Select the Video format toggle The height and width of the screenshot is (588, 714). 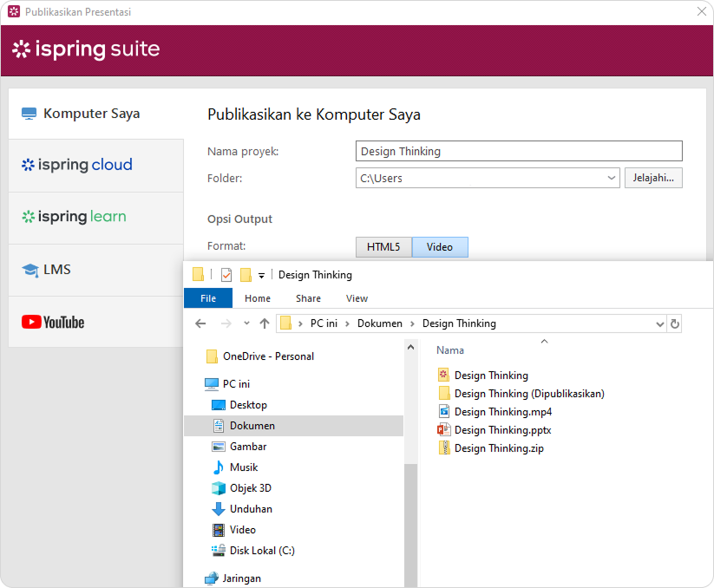439,247
